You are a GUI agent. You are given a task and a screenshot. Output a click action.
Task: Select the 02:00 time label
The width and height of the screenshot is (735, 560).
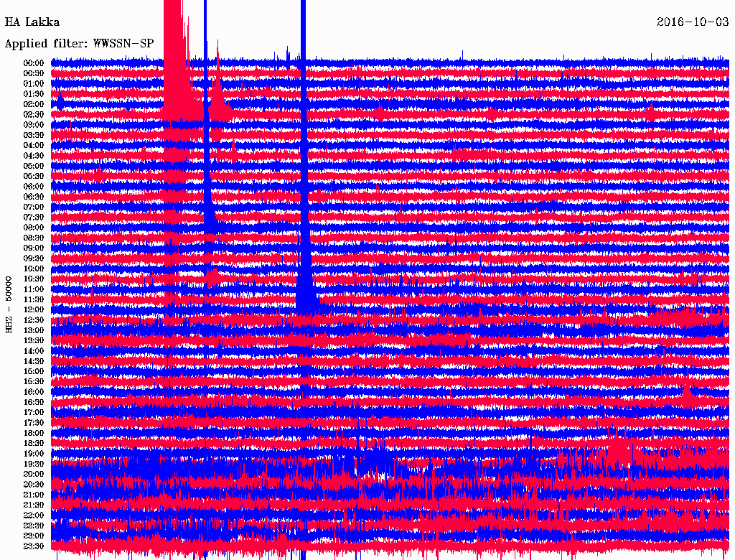click(34, 104)
